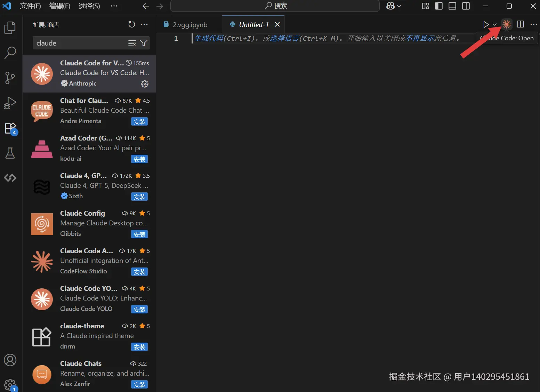This screenshot has width=540, height=392.
Task: Install Claude Chats extension
Action: 139,384
